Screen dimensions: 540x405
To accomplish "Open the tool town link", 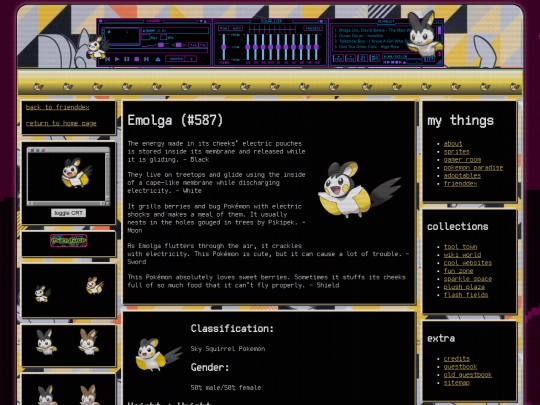I will coord(460,247).
